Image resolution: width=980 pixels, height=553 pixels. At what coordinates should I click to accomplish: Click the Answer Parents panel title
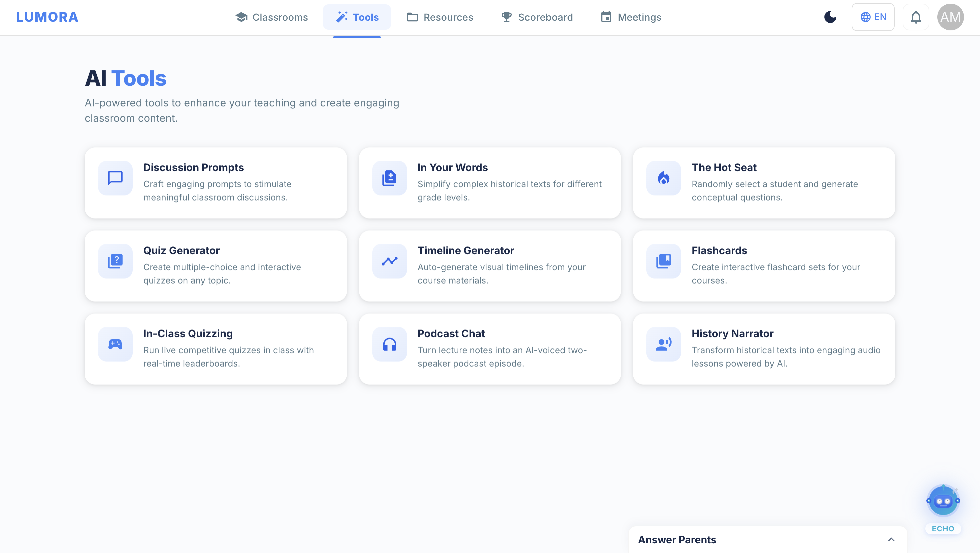tap(677, 540)
